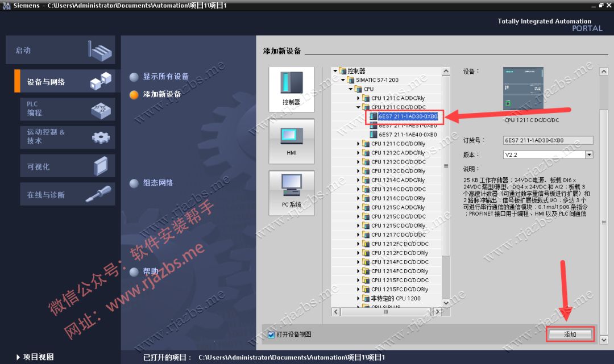The image size is (614, 364).
Task: Open the 版本 V2.2 dropdown
Action: [589, 154]
